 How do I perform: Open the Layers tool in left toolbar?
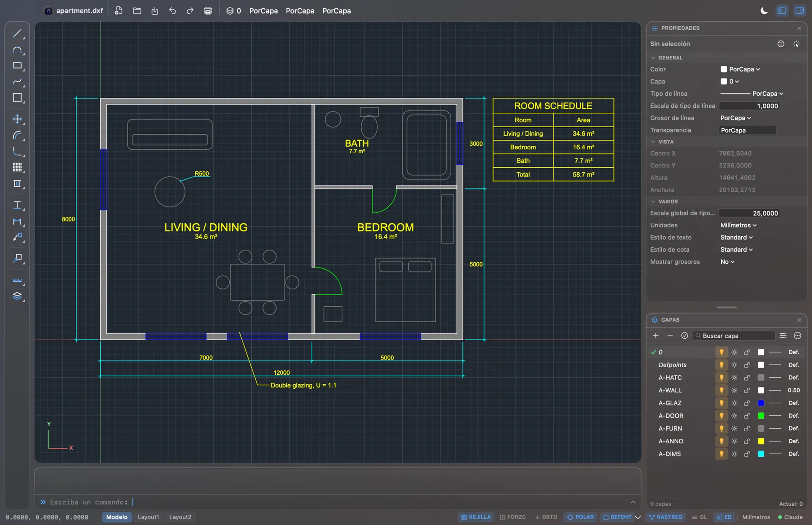pos(17,296)
